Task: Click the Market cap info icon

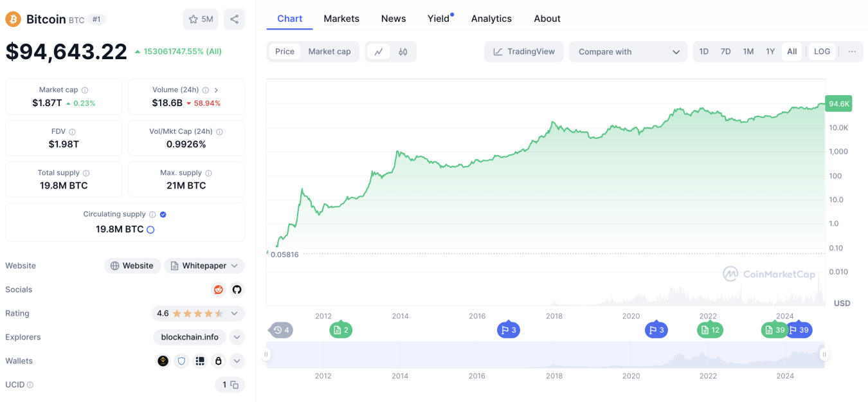Action: 85,90
